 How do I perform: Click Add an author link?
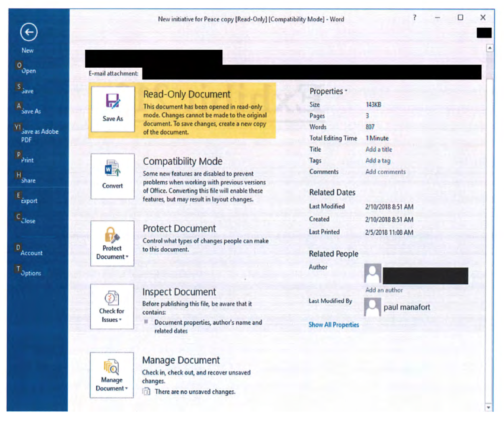tap(384, 290)
